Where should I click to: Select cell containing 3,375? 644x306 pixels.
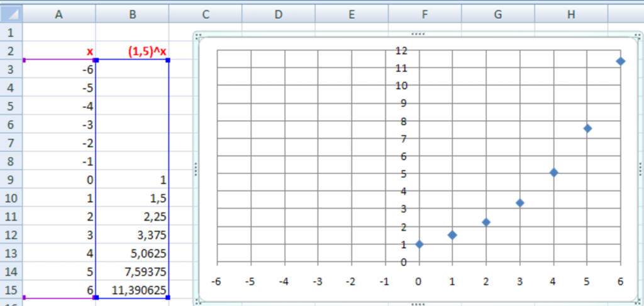pos(132,234)
